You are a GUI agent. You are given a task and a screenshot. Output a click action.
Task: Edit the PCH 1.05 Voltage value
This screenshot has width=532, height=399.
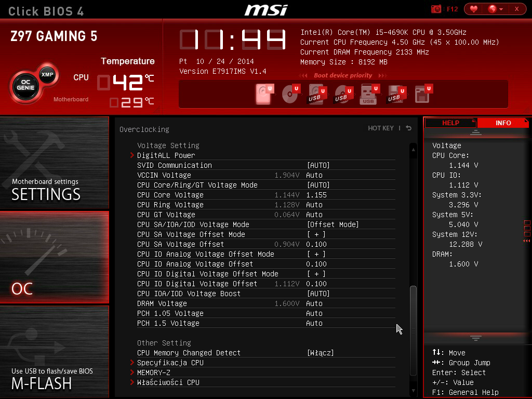coord(314,313)
